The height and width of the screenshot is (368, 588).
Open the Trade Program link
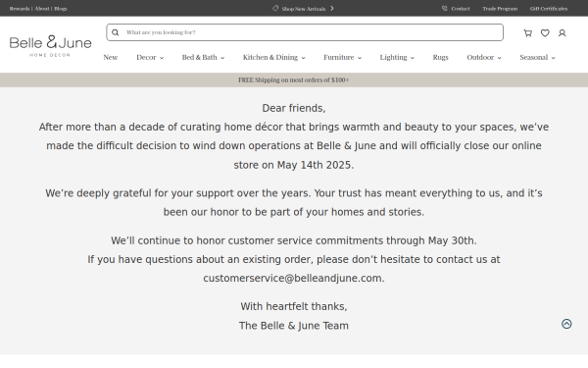(500, 8)
